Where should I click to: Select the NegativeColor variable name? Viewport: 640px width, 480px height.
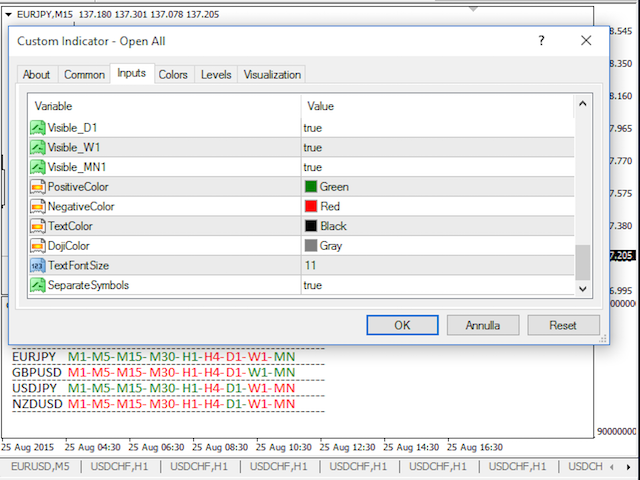(x=81, y=207)
